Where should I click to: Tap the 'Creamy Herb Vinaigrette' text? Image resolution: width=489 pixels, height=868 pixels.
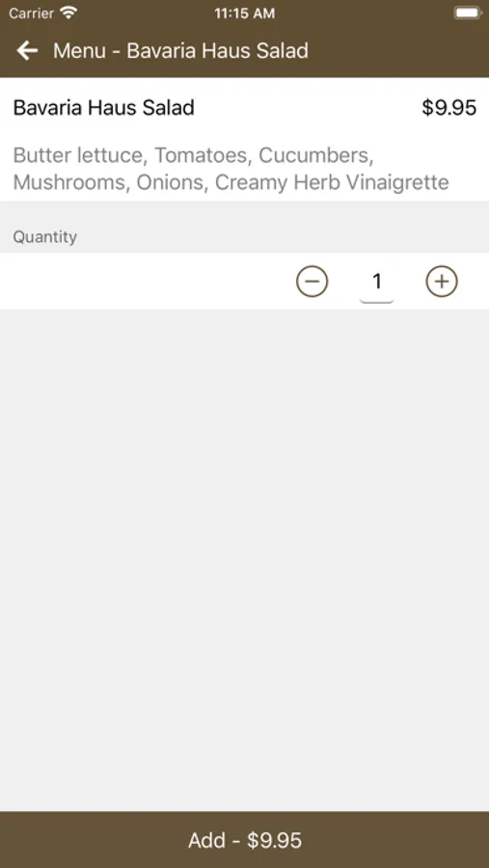(x=332, y=182)
